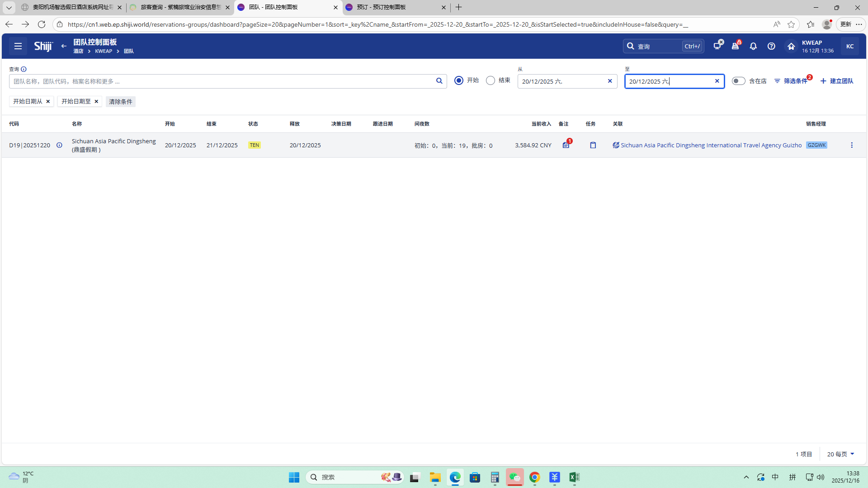Click the notifications bell icon
Screen dimensions: 868x488
(753, 46)
